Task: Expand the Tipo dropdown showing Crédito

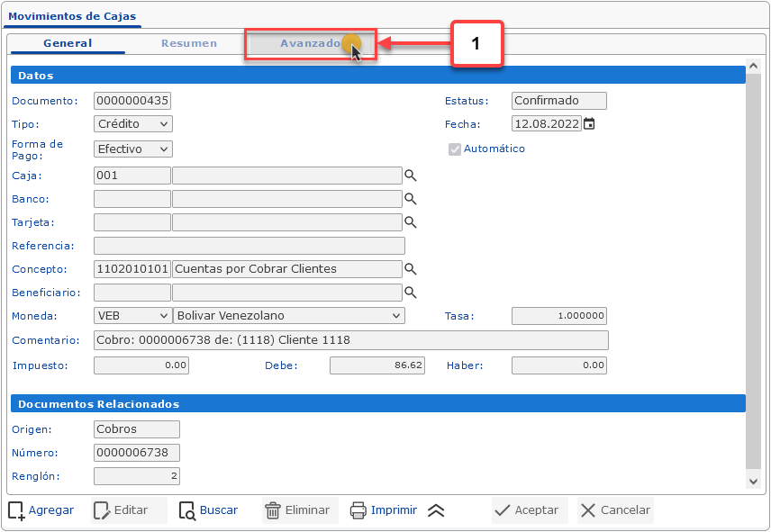Action: (x=132, y=124)
